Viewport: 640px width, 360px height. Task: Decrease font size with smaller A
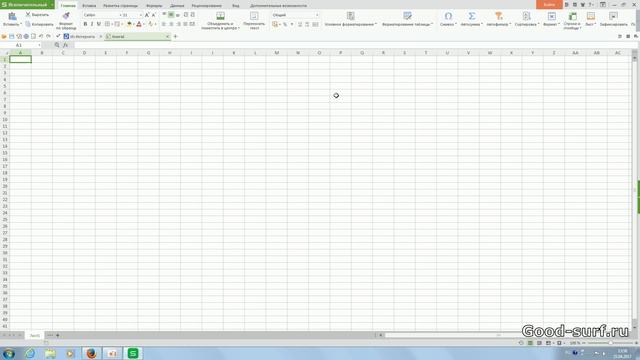point(153,15)
